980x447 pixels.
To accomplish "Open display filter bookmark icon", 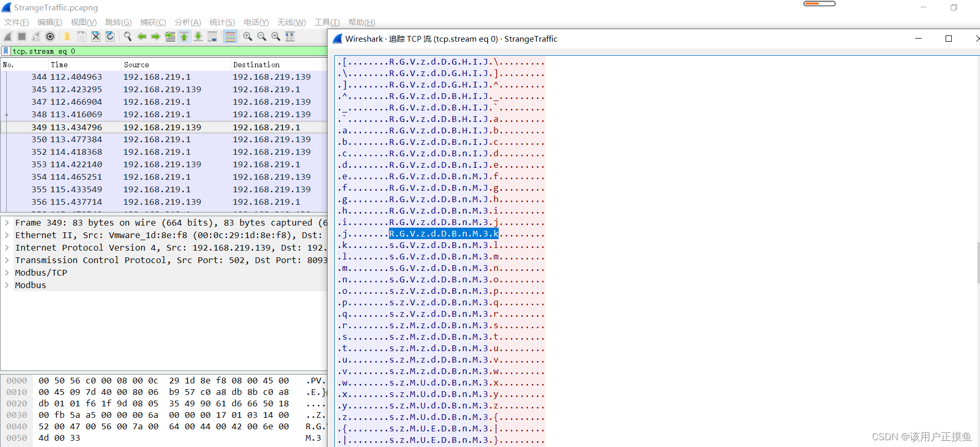I will point(6,51).
